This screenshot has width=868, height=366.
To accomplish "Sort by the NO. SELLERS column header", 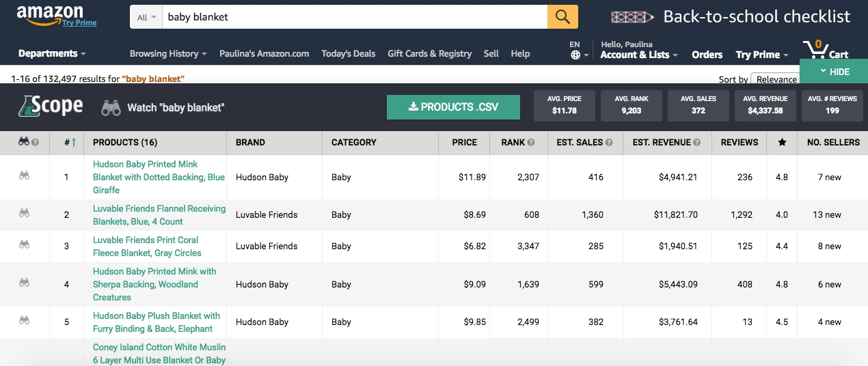I will tap(833, 142).
